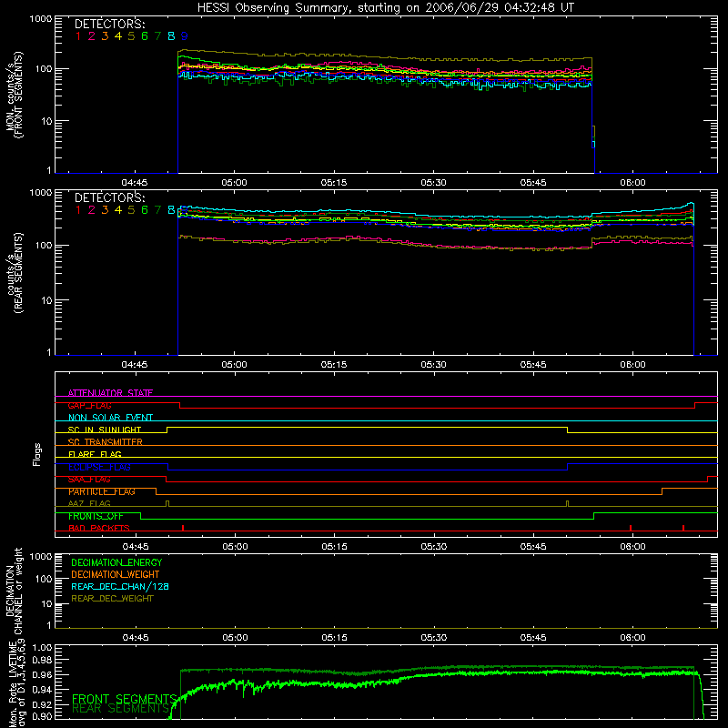Click the ECLIPSE_FLAG label

pos(99,467)
